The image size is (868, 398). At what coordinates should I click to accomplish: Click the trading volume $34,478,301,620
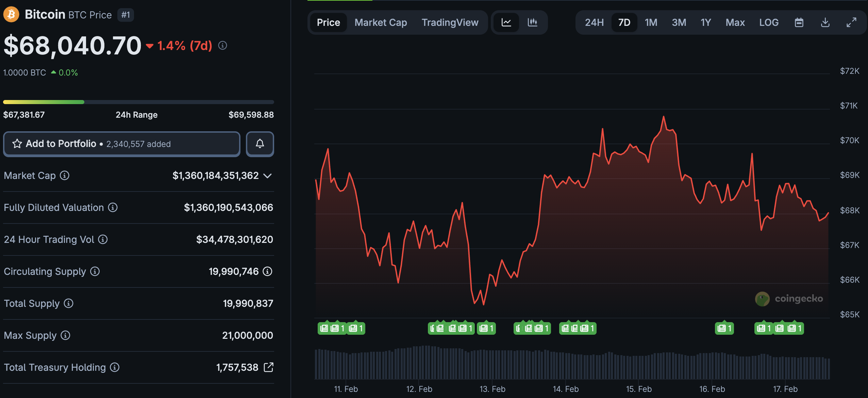click(x=235, y=239)
